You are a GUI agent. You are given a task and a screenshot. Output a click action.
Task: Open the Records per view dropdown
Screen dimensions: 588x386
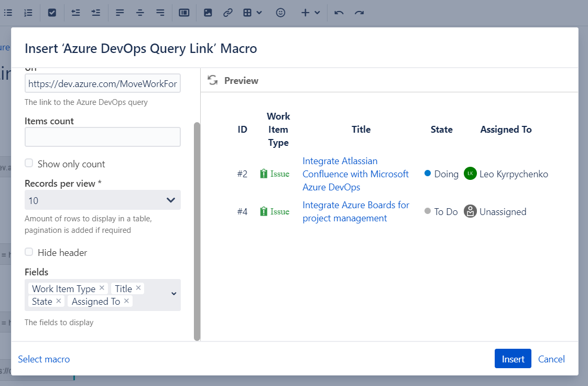click(103, 200)
